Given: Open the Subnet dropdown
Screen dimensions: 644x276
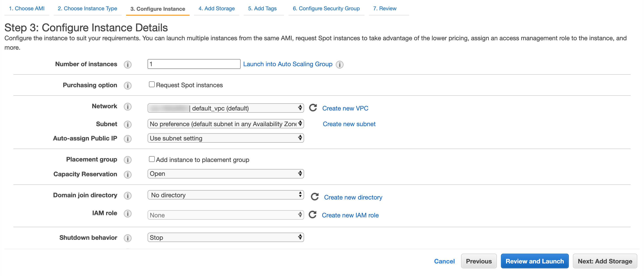Looking at the screenshot, I should pos(225,124).
